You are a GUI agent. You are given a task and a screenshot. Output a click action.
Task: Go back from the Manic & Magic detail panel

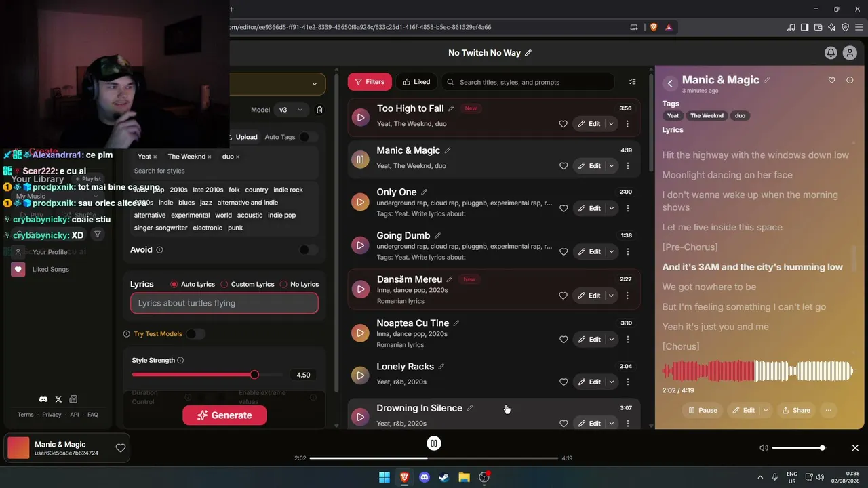[x=670, y=83]
